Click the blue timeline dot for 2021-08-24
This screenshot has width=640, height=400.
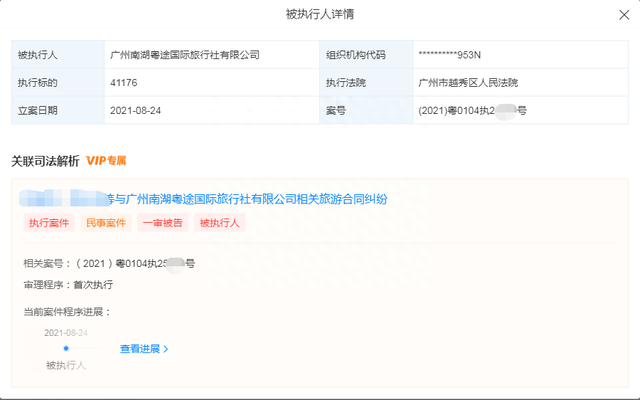pos(66,348)
